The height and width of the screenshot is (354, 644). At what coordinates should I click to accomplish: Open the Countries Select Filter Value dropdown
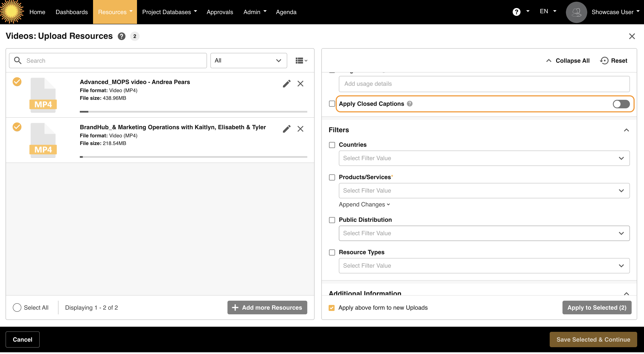pos(484,158)
